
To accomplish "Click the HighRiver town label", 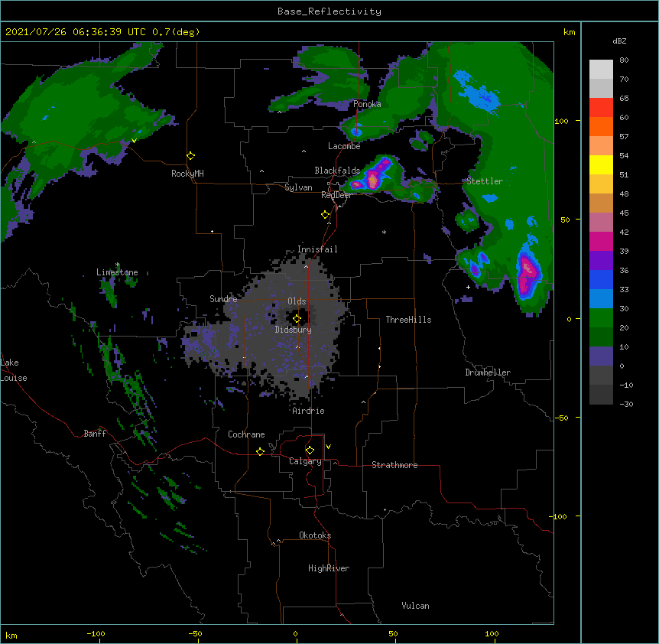I will 329,568.
